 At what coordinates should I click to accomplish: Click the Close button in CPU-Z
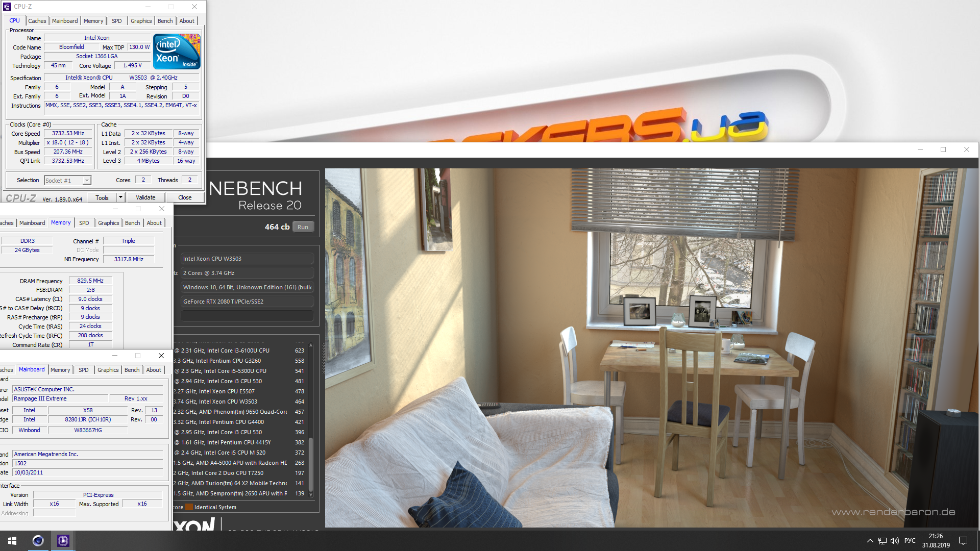tap(185, 197)
